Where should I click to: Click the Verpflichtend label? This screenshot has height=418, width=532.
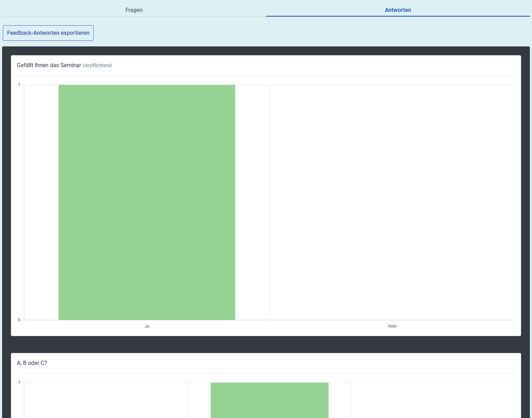point(97,65)
